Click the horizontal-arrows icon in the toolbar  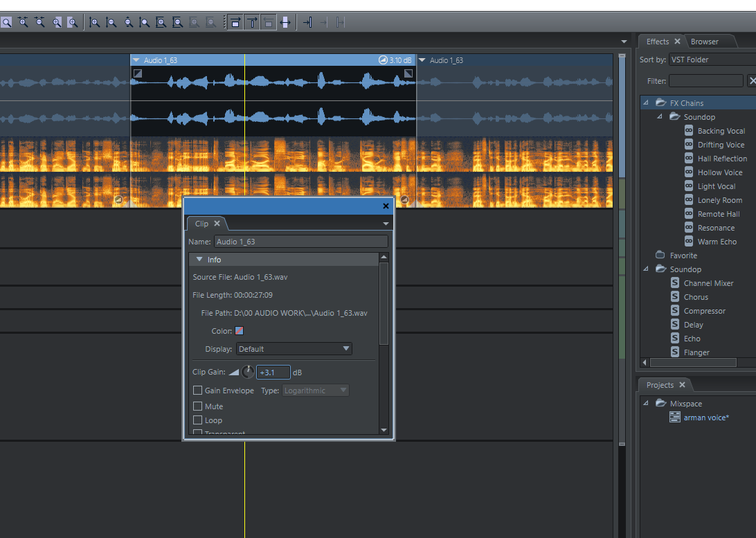coord(285,22)
